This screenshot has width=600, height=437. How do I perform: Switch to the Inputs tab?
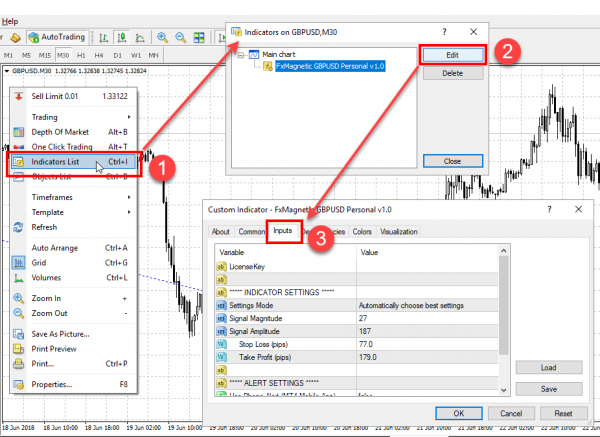(x=283, y=231)
